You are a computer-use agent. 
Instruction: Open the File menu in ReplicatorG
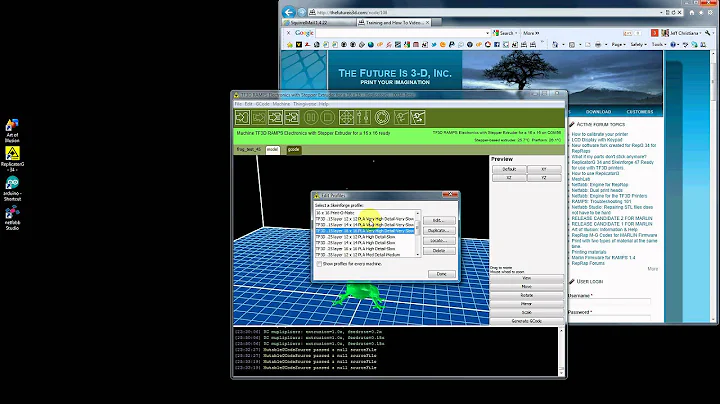point(238,104)
